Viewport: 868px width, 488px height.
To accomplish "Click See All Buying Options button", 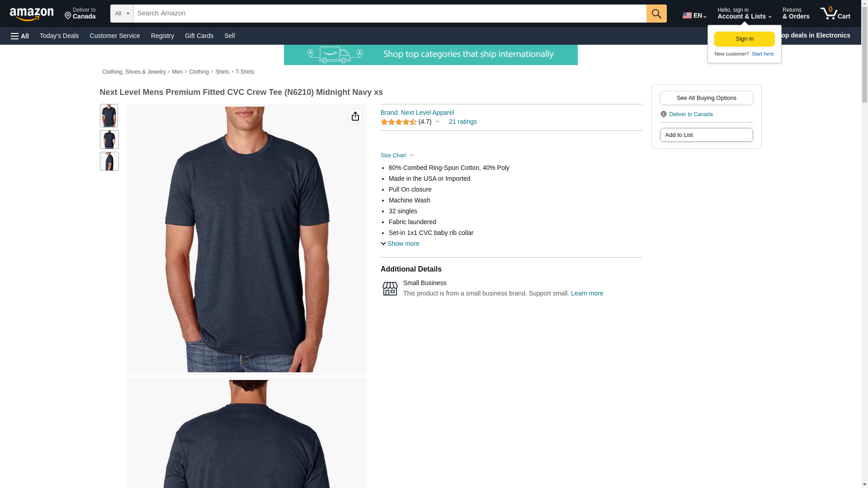I will coord(706,98).
